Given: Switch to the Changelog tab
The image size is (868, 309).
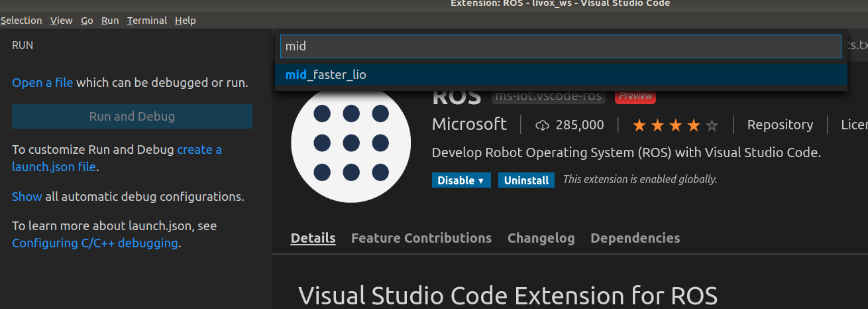Looking at the screenshot, I should pos(541,238).
